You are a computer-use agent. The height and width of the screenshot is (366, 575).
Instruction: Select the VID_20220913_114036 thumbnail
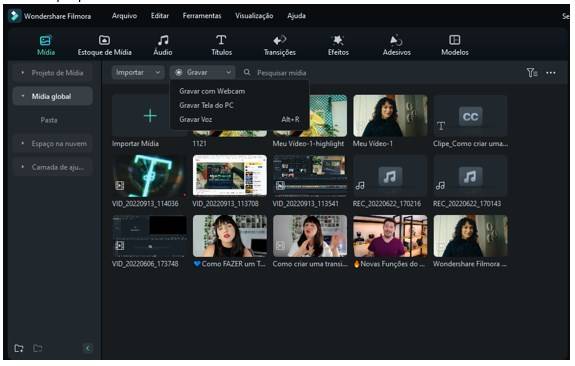coord(150,176)
